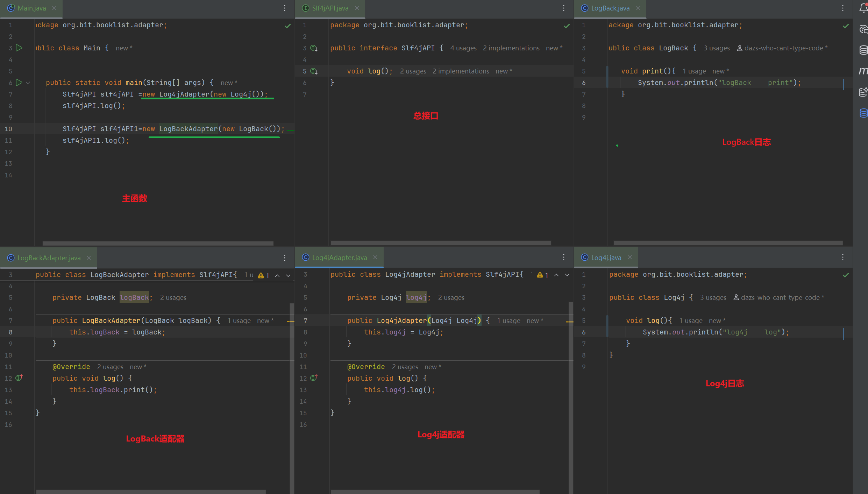This screenshot has width=868, height=494.
Task: Open the Notifications bell icon
Action: [x=863, y=8]
